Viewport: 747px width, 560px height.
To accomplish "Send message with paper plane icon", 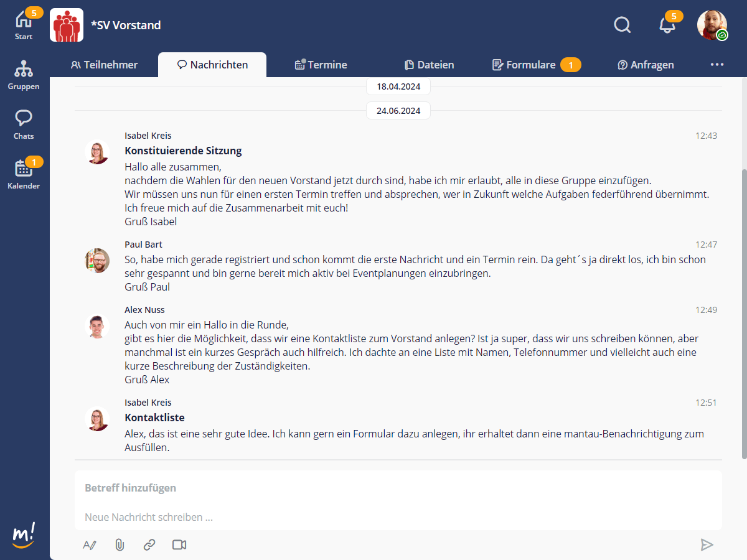I will click(x=707, y=545).
